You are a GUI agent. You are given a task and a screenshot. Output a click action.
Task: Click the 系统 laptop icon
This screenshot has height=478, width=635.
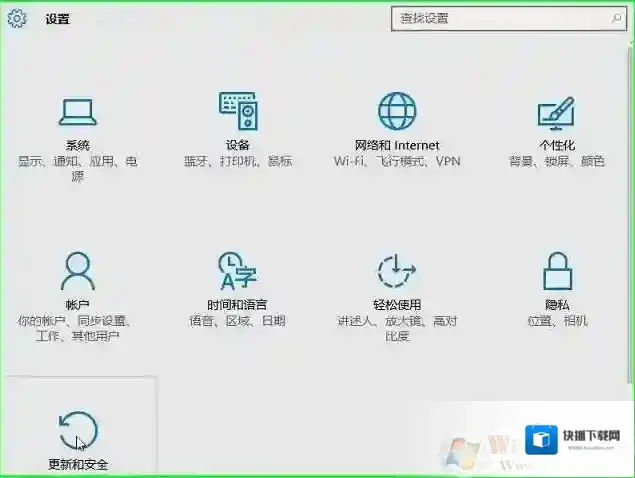click(77, 110)
